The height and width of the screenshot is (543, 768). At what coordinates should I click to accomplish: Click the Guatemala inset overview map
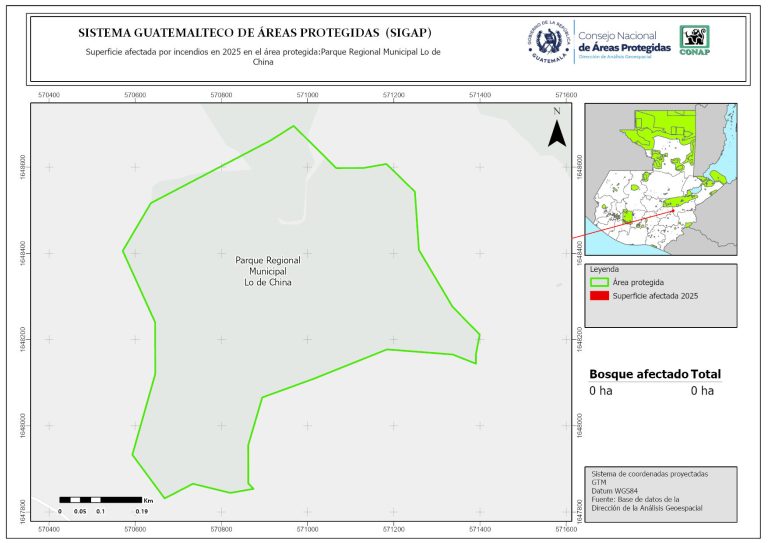tap(660, 180)
